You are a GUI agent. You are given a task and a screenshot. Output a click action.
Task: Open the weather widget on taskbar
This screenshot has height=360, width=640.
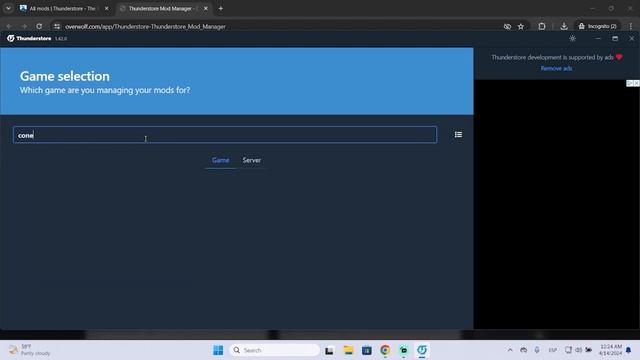[x=29, y=350]
